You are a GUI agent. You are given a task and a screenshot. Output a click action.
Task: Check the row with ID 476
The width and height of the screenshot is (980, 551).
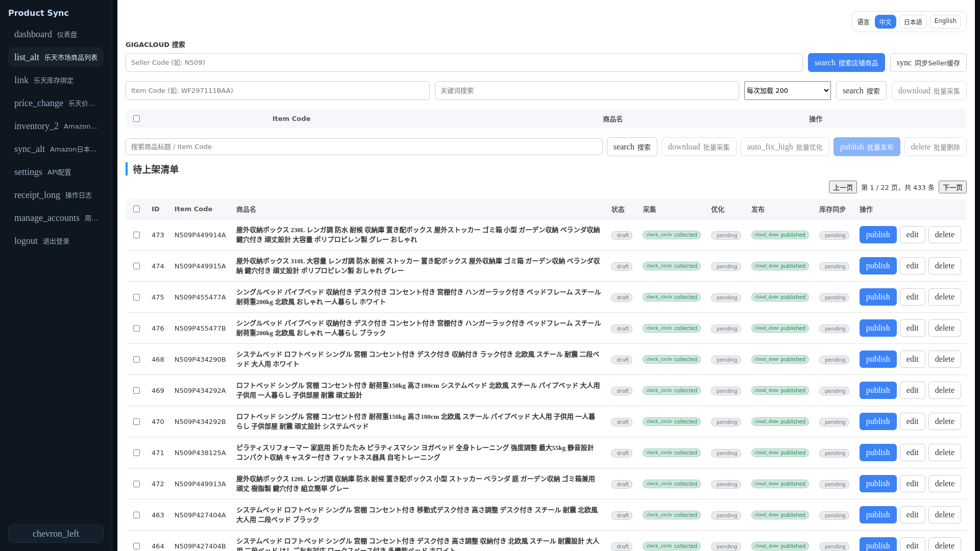(136, 328)
